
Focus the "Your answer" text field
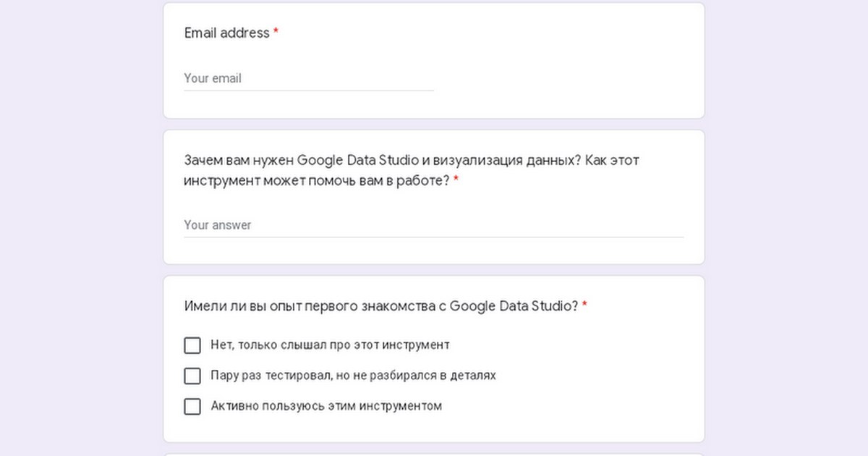[433, 225]
